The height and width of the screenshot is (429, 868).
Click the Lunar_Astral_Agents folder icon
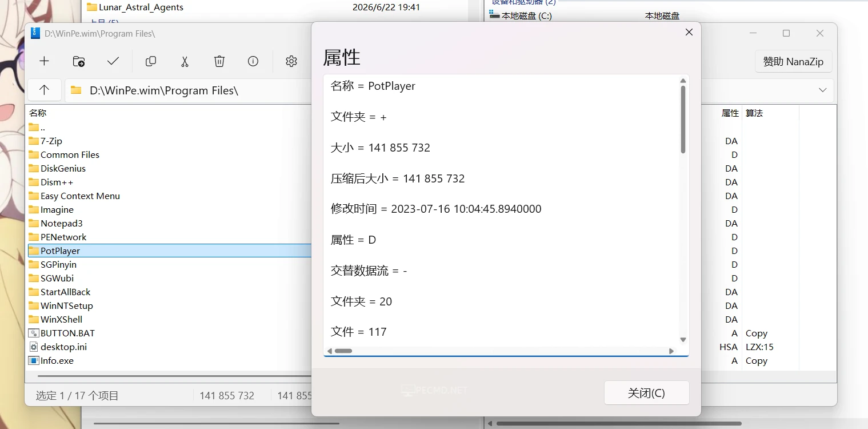[92, 7]
